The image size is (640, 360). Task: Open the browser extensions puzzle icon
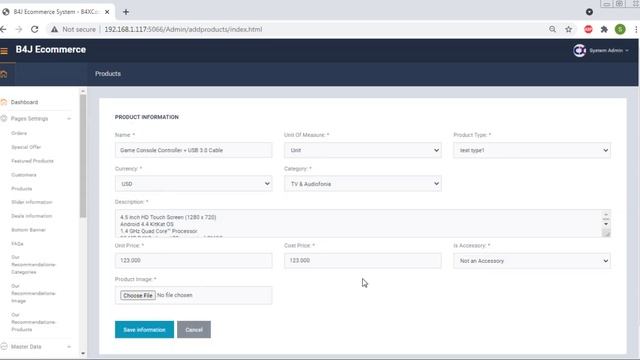pos(604,29)
